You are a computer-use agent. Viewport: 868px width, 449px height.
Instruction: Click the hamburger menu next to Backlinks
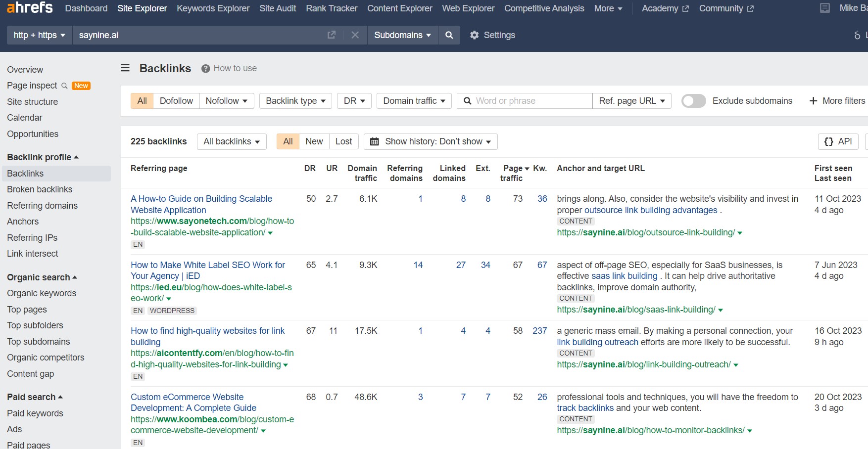coord(125,68)
